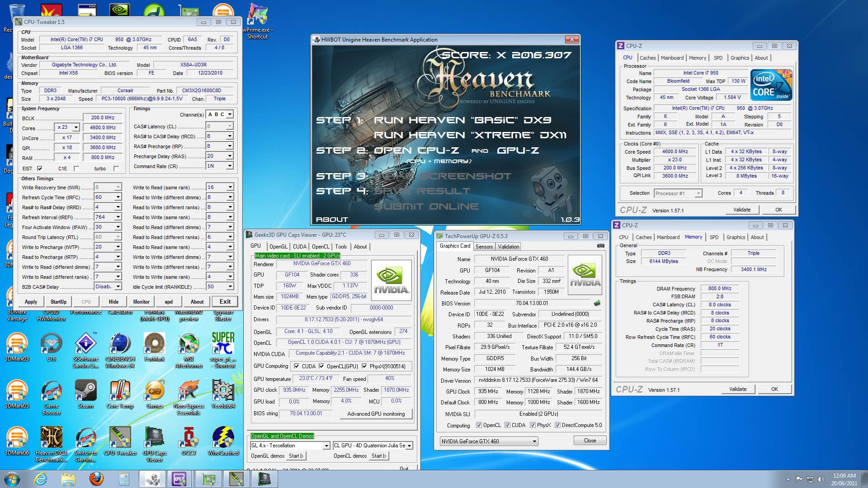The image size is (868, 488).
Task: Open Internet Explorer from the taskbar
Action: 41,479
